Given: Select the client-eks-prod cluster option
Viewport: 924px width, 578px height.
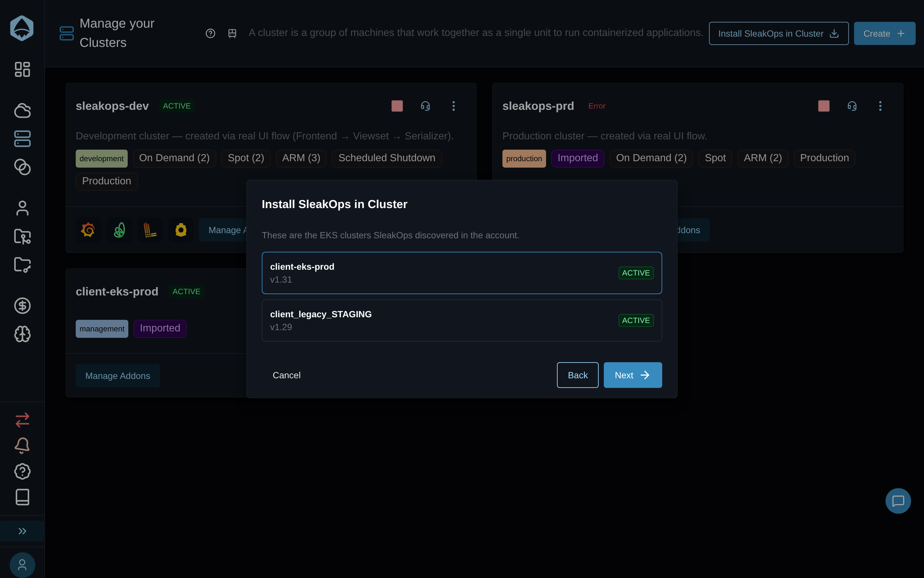Looking at the screenshot, I should (x=462, y=273).
